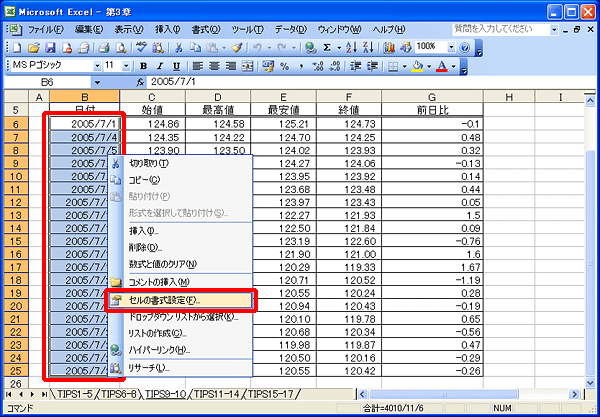Click the help question input field
This screenshot has height=417, width=600.
[x=501, y=29]
